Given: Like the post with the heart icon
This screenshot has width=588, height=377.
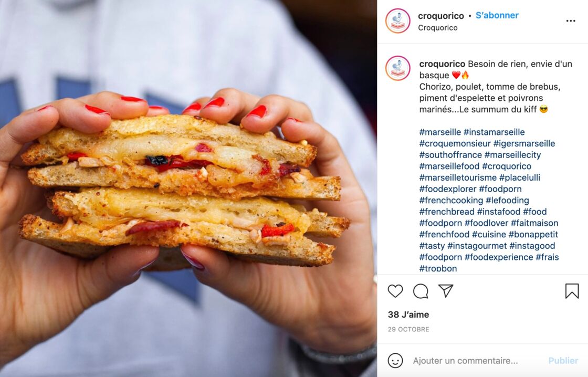Looking at the screenshot, I should pos(395,291).
